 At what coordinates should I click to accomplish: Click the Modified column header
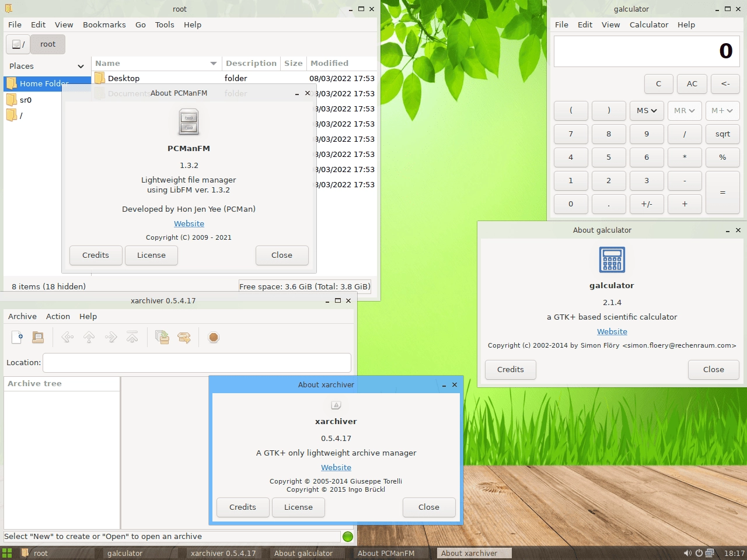pos(342,63)
